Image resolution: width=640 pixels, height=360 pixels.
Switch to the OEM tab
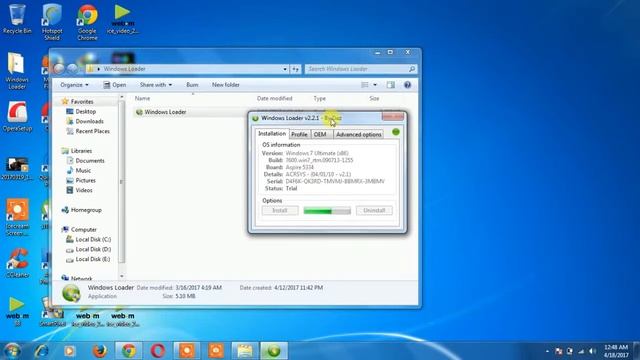click(x=320, y=134)
